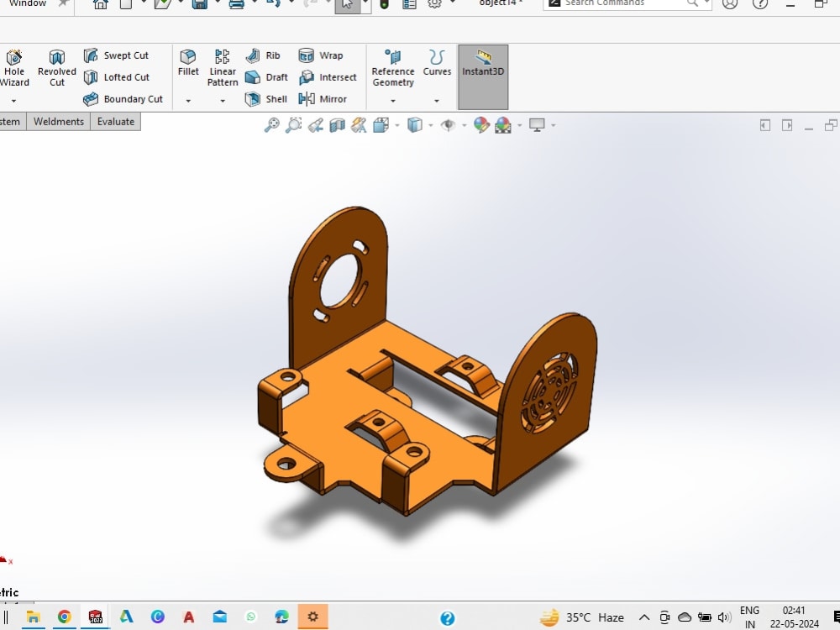
Task: Open Google Chrome from the taskbar
Action: (65, 617)
